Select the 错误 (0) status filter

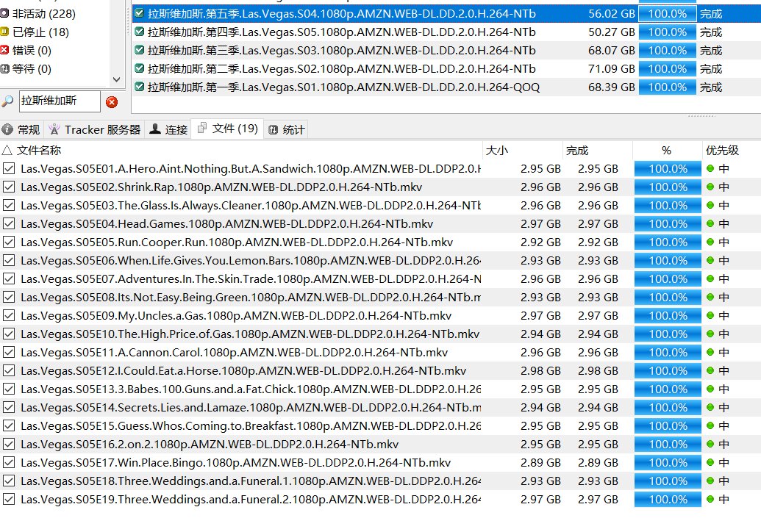tap(32, 50)
